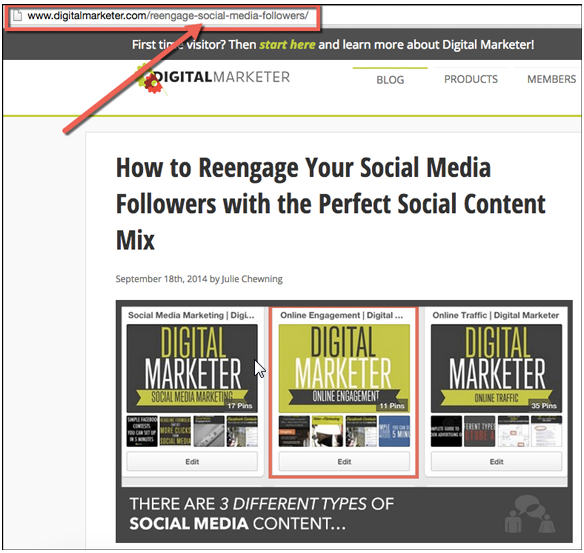Open the Online Traffic board cover
The height and width of the screenshot is (553, 584).
click(496, 368)
